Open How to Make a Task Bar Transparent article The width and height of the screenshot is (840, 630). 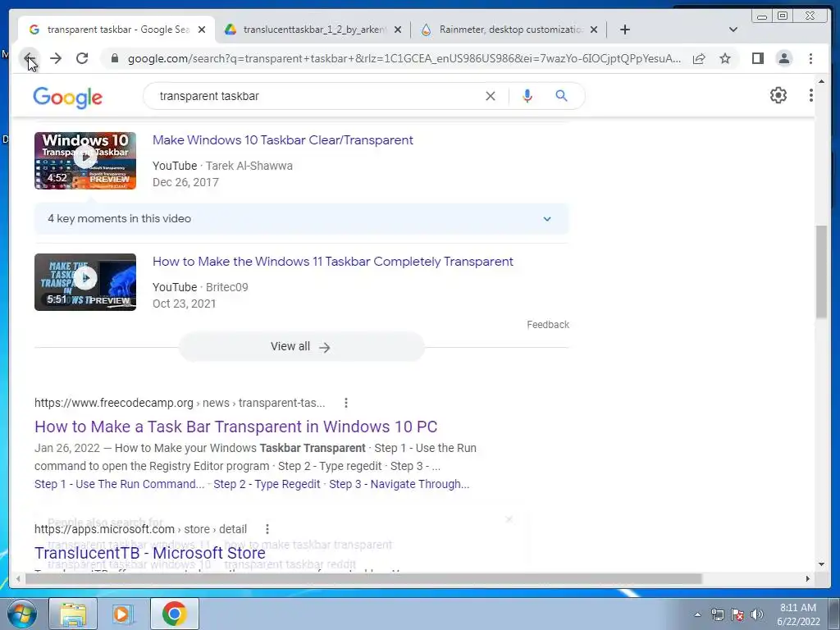tap(235, 427)
